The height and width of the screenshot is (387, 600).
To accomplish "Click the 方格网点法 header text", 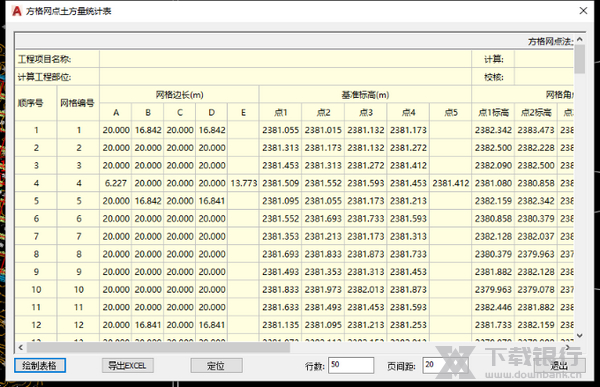I will click(x=550, y=41).
